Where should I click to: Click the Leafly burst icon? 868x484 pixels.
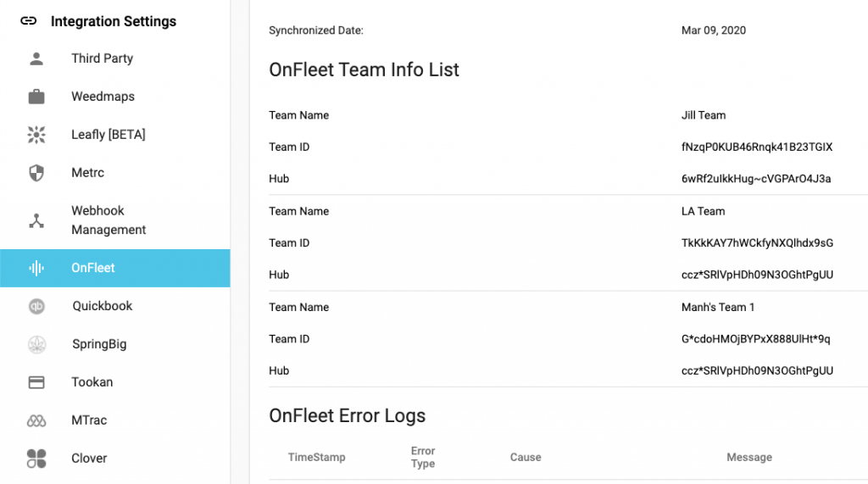(x=36, y=135)
